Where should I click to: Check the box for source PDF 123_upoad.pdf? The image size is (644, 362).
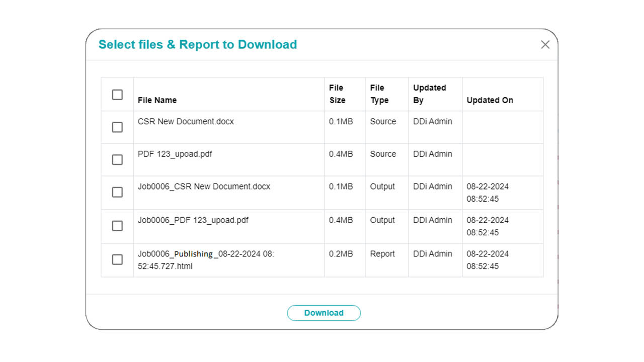click(x=117, y=159)
